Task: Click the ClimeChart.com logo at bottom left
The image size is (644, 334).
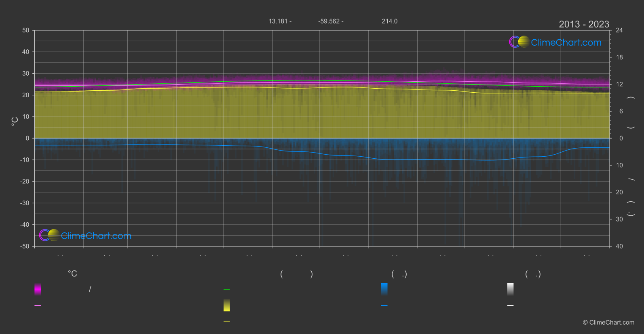Action: (x=85, y=235)
